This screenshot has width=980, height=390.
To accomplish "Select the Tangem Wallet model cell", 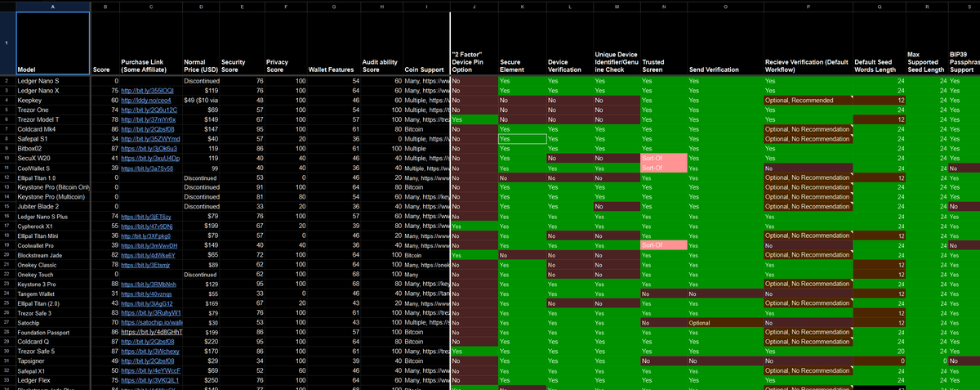I will click(53, 294).
